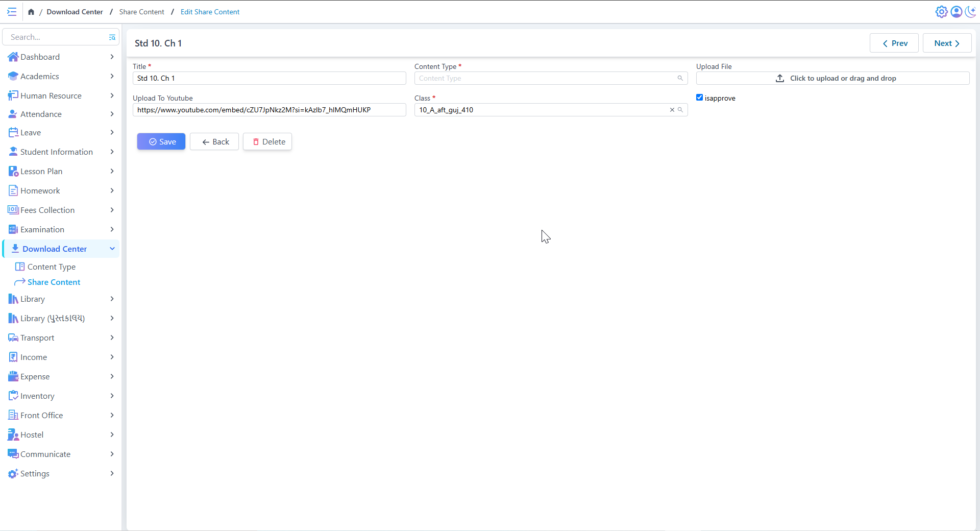This screenshot has width=980, height=531.
Task: Collapse the Download Center section
Action: [112, 249]
